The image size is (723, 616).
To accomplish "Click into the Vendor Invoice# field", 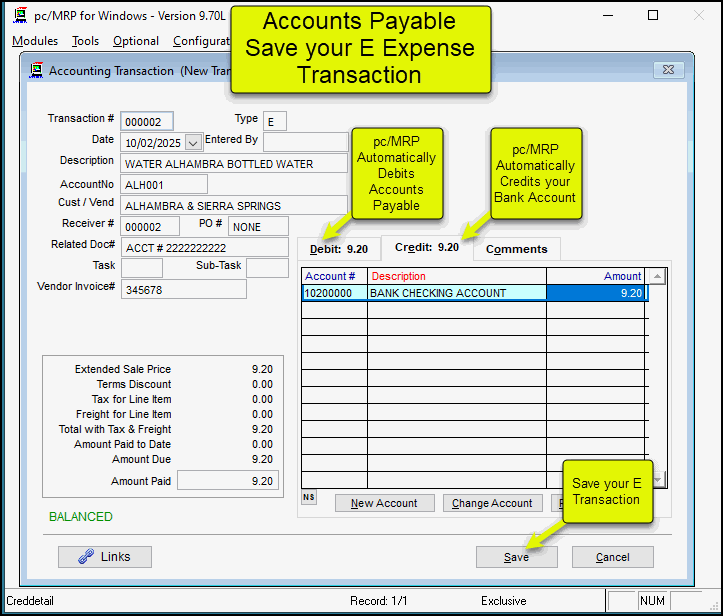I will [x=183, y=289].
